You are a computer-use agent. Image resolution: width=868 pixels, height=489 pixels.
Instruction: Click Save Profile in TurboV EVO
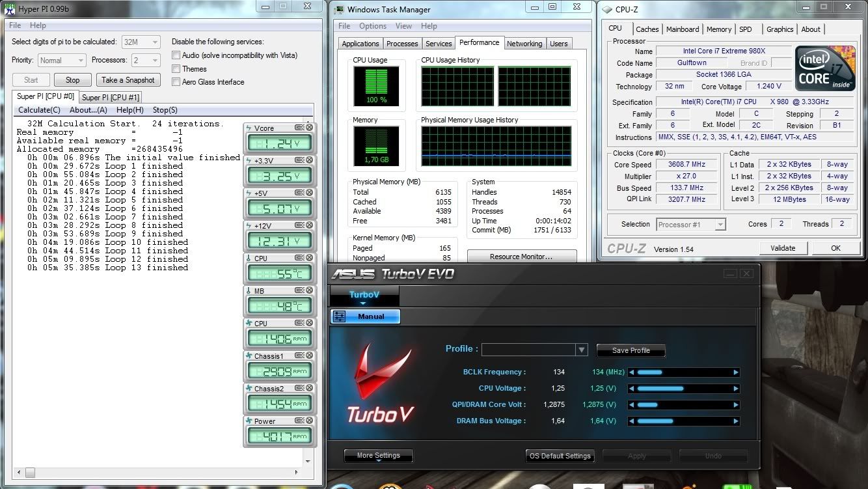[631, 350]
